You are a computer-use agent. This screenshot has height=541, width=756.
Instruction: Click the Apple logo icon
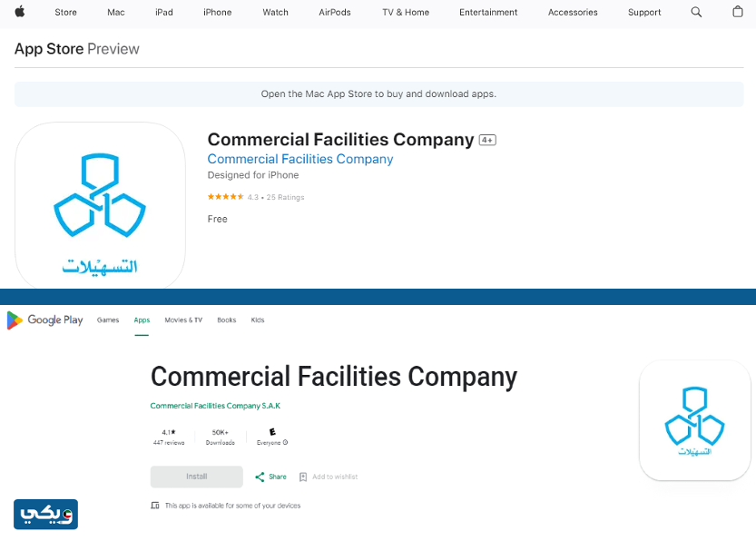(19, 12)
